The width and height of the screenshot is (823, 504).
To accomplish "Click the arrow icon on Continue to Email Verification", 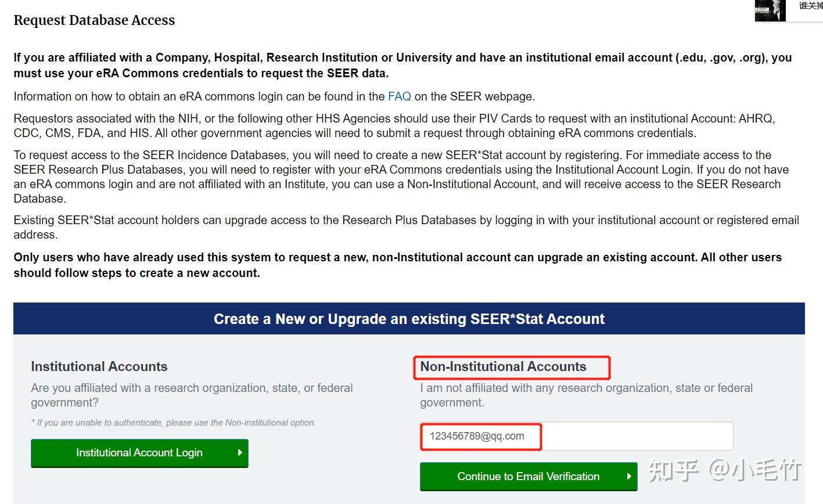I will click(x=630, y=476).
